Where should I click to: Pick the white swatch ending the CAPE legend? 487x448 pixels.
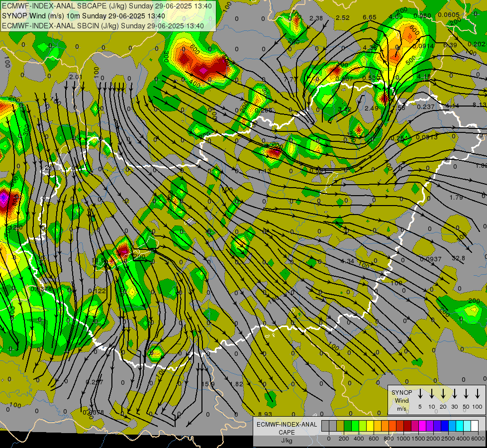(x=475, y=426)
